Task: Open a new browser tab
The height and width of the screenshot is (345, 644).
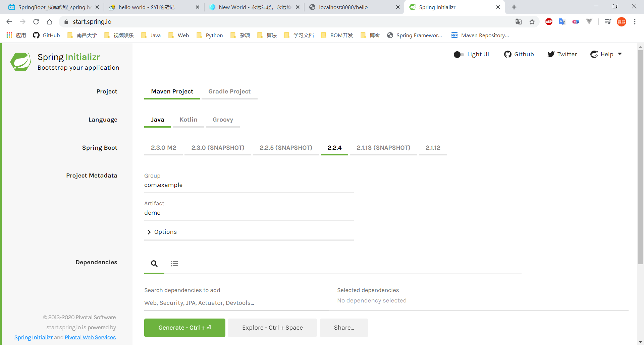Action: (x=514, y=7)
